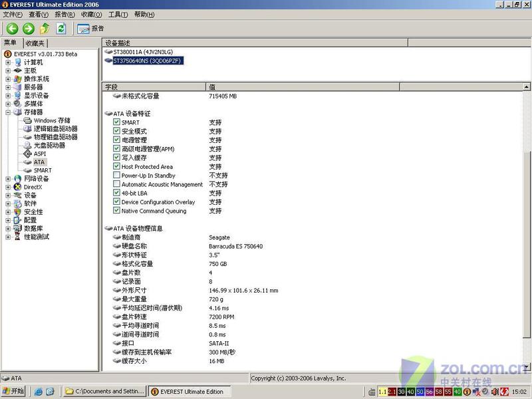Select the 设备 devices icon

click(x=18, y=195)
